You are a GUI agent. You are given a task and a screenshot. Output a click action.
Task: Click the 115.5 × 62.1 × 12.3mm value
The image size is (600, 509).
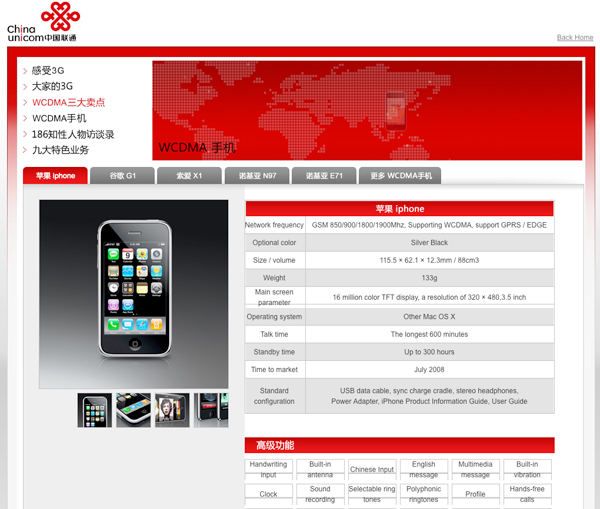coord(429,260)
